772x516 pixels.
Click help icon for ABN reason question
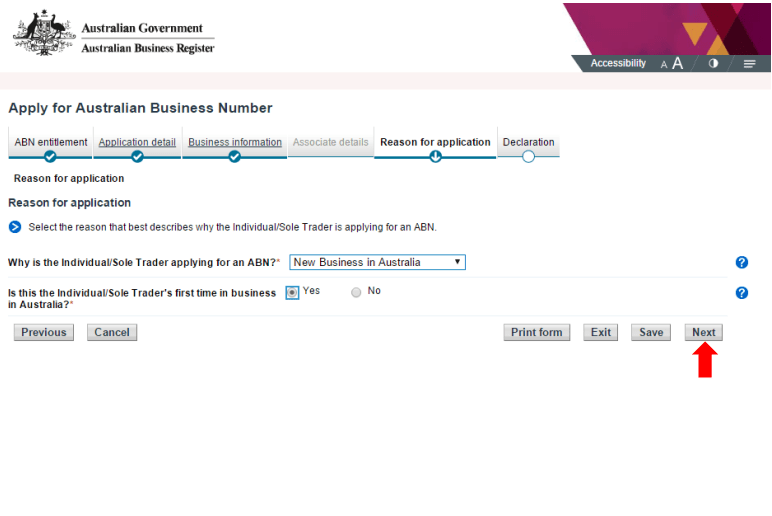(742, 262)
